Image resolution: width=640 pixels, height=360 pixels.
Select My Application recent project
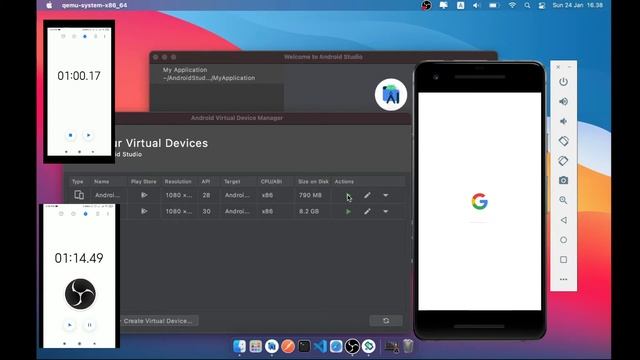click(216, 74)
